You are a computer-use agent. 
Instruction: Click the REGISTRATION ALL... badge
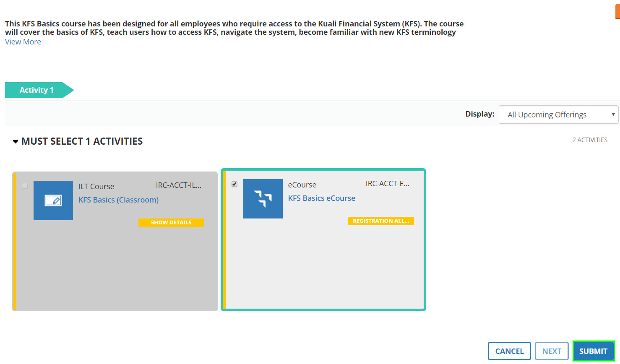[x=381, y=221]
